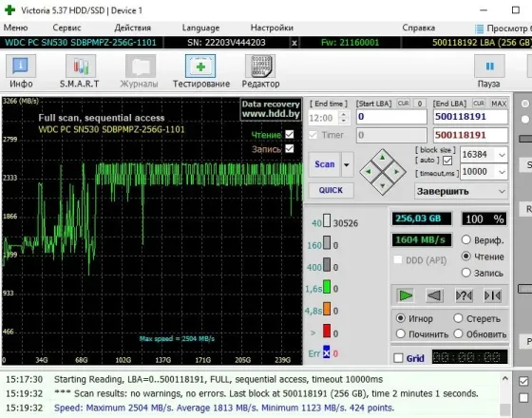The height and width of the screenshot is (418, 532).
Task: Open the Настройки menu
Action: (272, 28)
